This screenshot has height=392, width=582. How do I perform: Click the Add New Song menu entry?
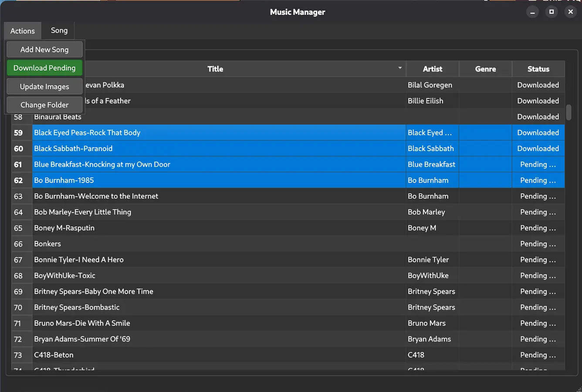(44, 49)
